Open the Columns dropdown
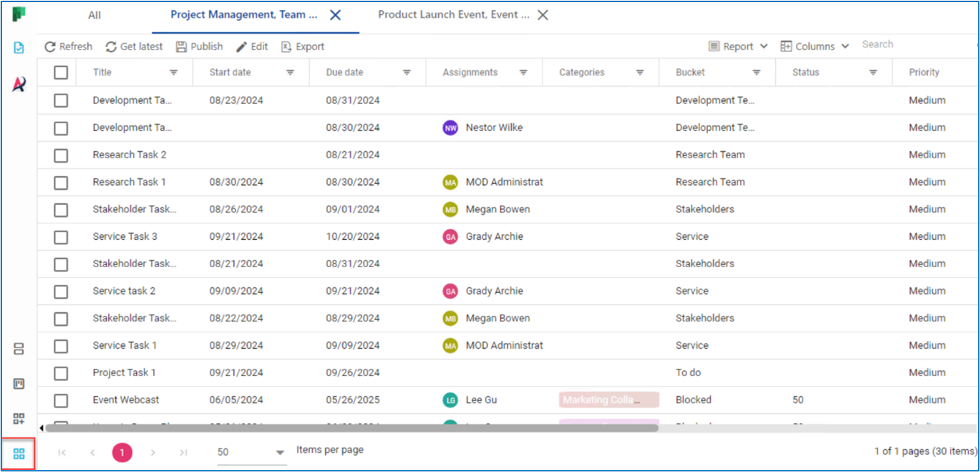This screenshot has height=472, width=980. (x=814, y=45)
